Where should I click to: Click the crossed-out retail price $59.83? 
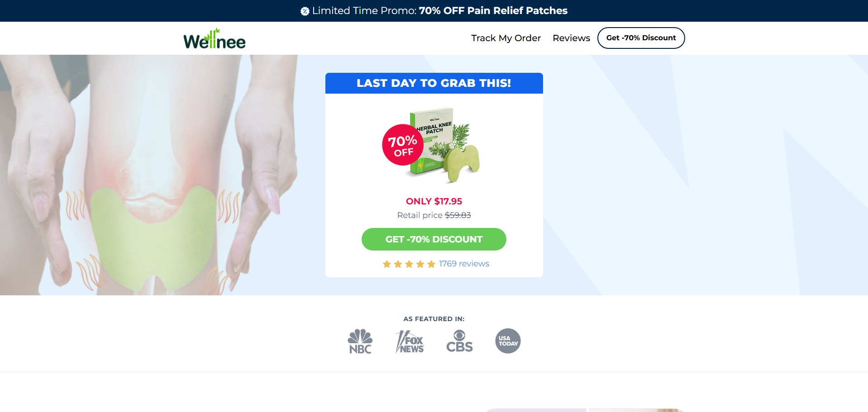point(458,215)
